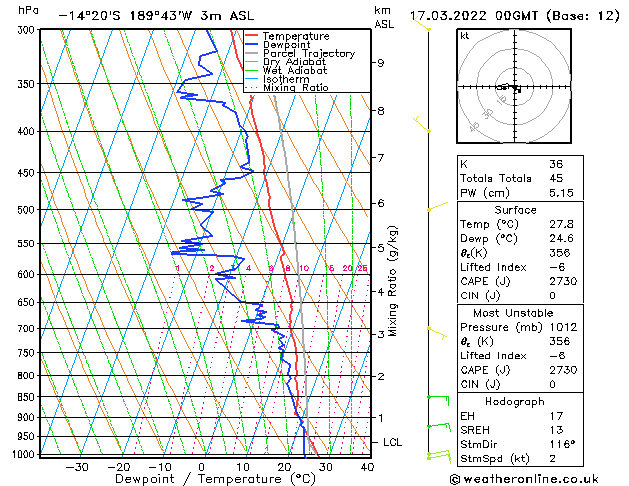Viewport: 629px width, 486px height.
Task: Click the hodograph center crosshair
Action: tap(515, 87)
